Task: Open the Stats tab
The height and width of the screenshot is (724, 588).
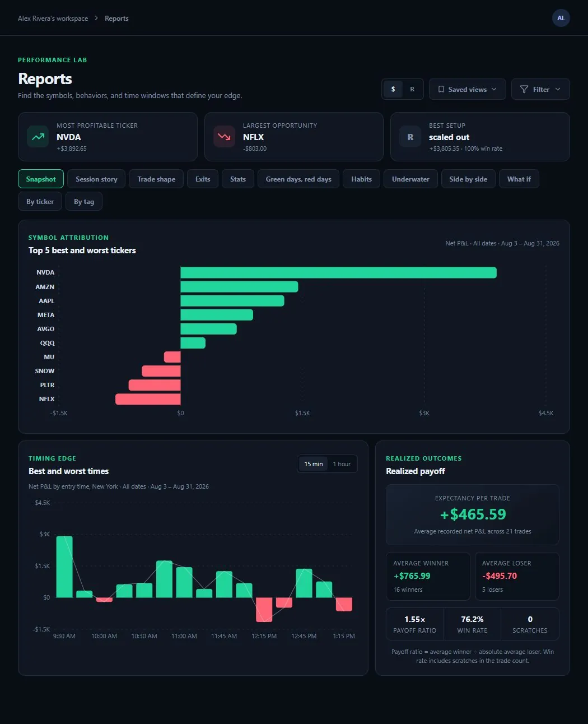Action: [x=238, y=179]
